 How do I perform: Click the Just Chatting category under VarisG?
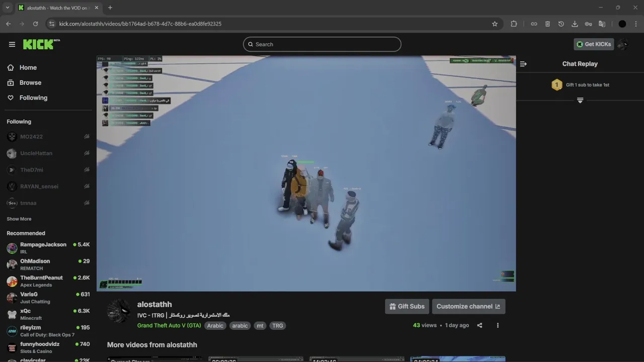[35, 302]
